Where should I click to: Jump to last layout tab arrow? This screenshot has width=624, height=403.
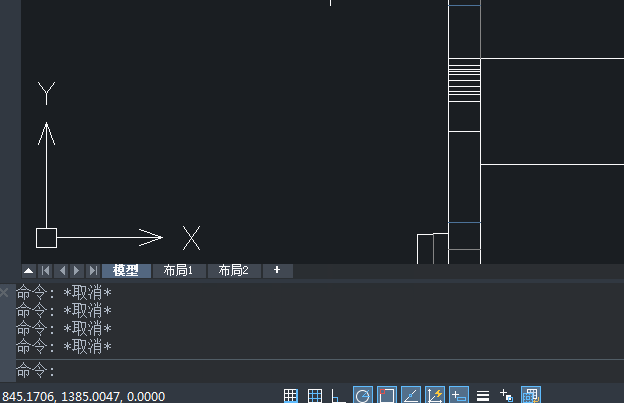93,270
